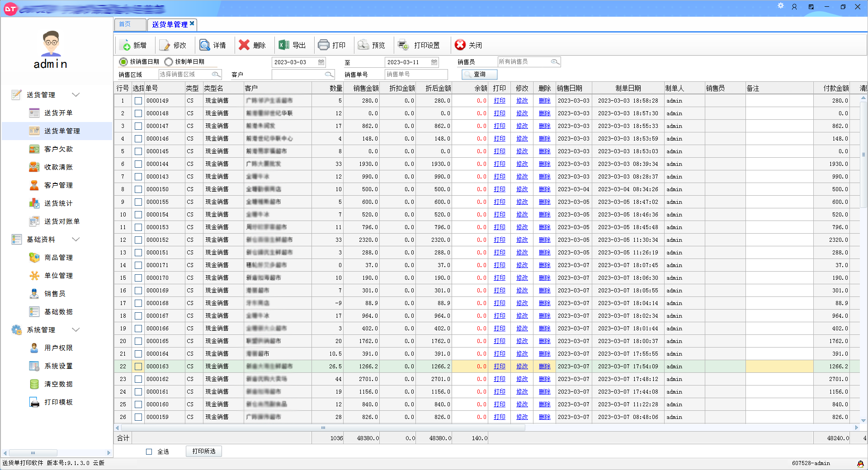Image resolution: width=868 pixels, height=470 pixels.
Task: Click the table's vertical scrollbar thumb
Action: (x=863, y=154)
